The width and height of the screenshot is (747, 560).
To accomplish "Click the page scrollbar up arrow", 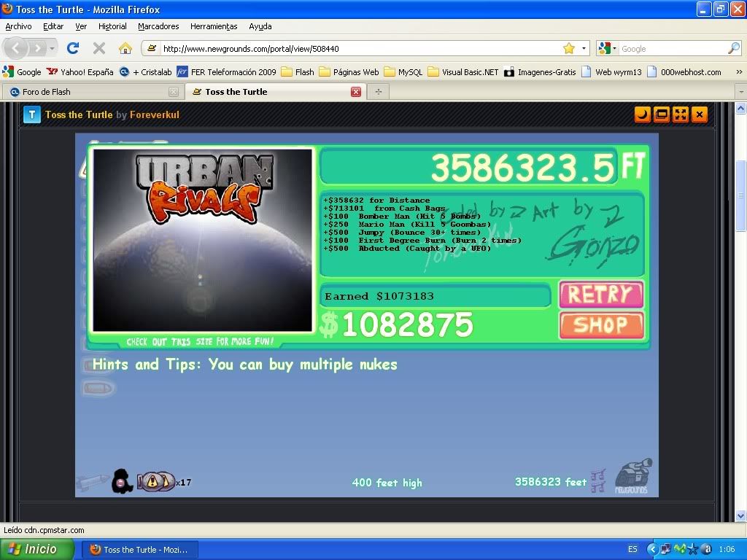I will [x=741, y=109].
